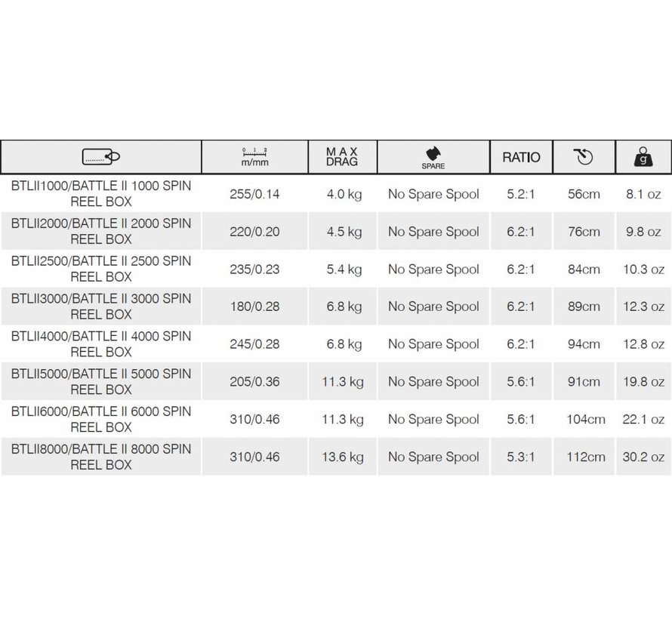Screen dimensions: 672x619
Task: Click the 5.4 kg max drag value
Action: pos(344,270)
